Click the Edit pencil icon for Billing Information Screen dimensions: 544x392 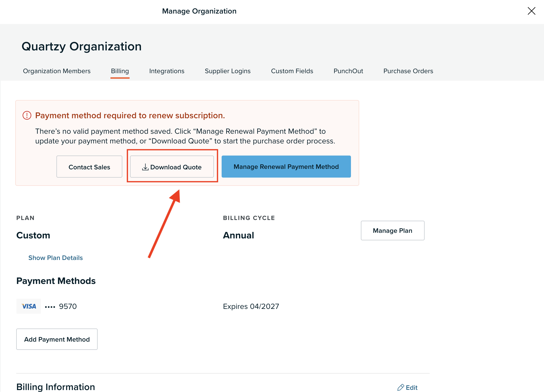point(401,387)
